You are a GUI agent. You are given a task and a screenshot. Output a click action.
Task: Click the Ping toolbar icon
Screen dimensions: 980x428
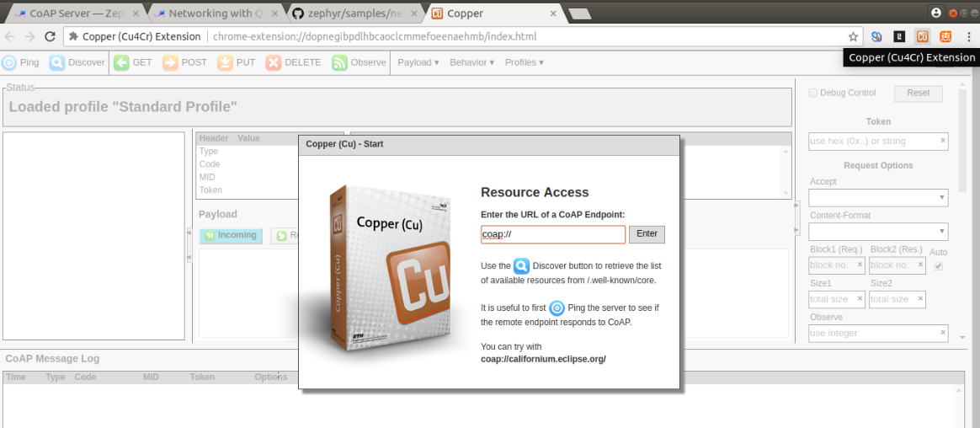point(9,62)
